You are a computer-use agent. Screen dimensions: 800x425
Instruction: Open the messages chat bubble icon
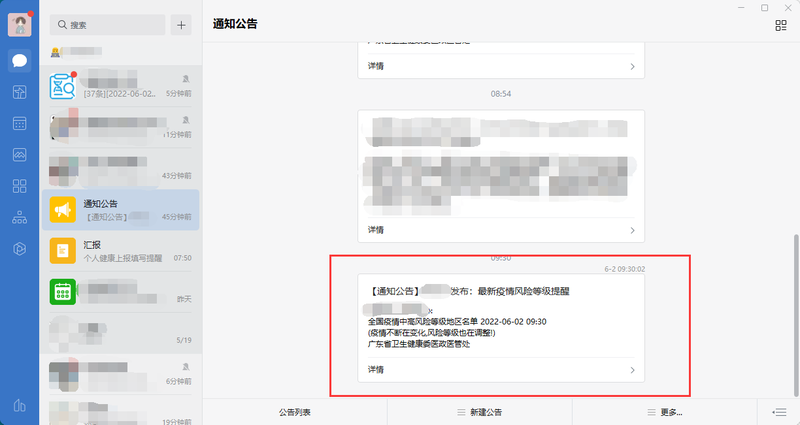coord(19,61)
